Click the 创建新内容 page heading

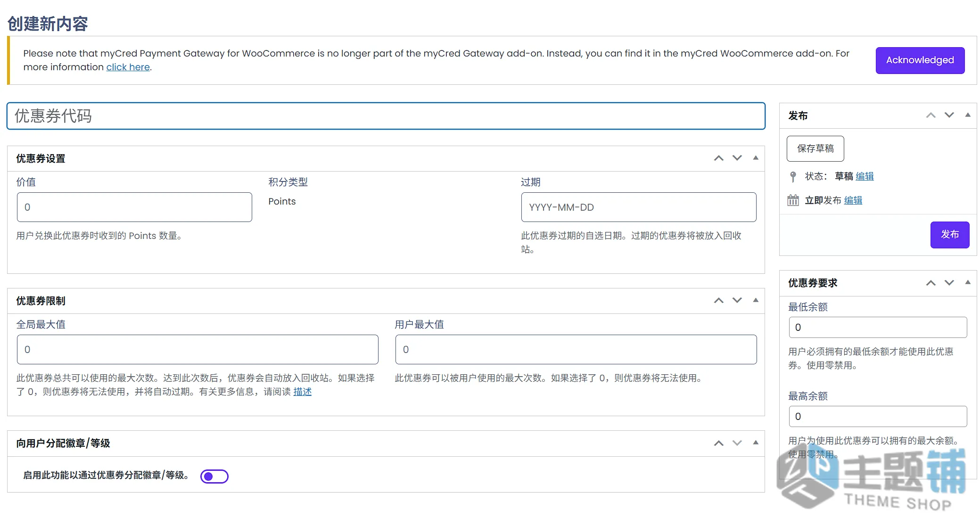pyautogui.click(x=48, y=24)
